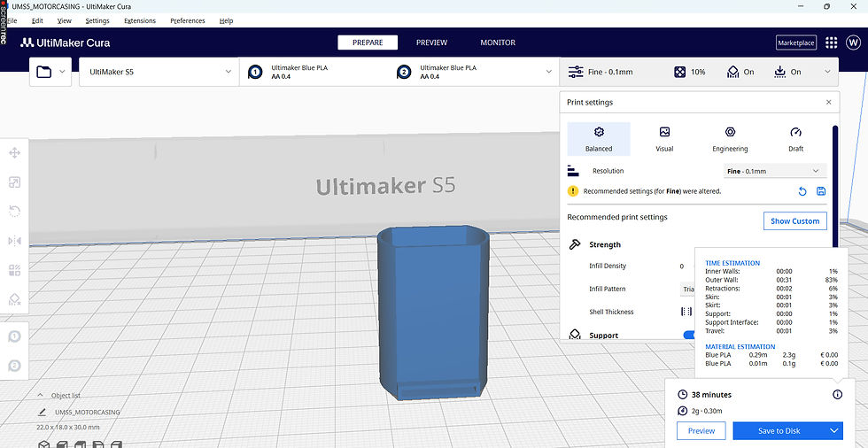The width and height of the screenshot is (868, 448).
Task: Click the Infill Density value 0
Action: point(681,266)
